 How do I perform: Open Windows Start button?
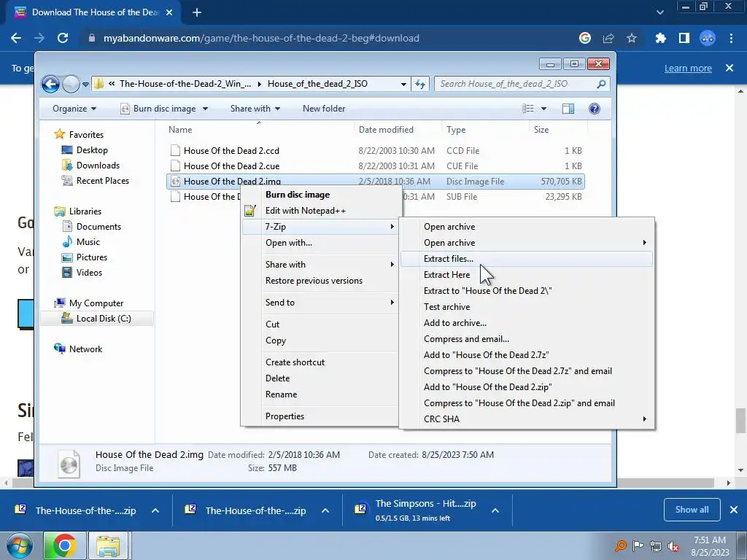pyautogui.click(x=19, y=545)
